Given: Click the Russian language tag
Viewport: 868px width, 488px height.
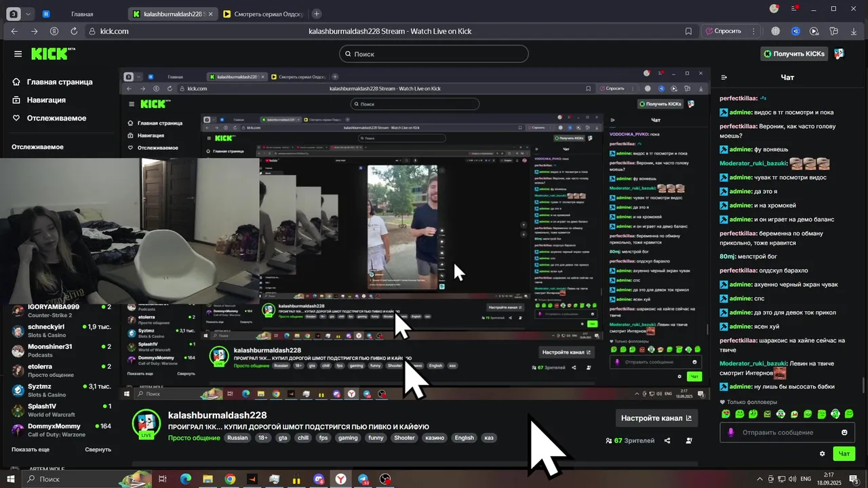Looking at the screenshot, I should (237, 438).
